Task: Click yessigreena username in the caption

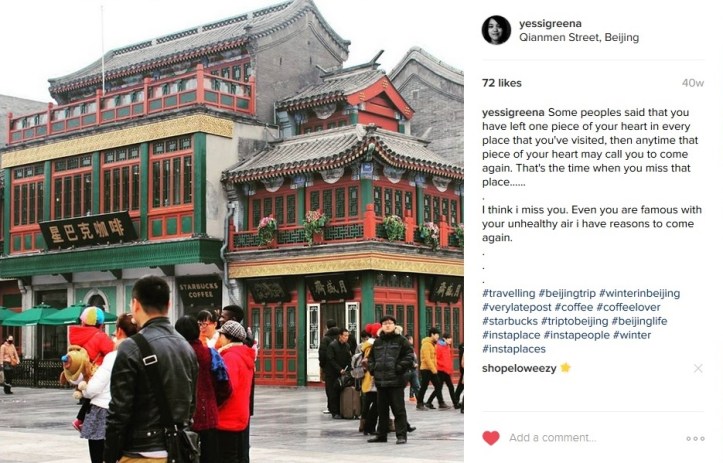Action: (x=513, y=113)
